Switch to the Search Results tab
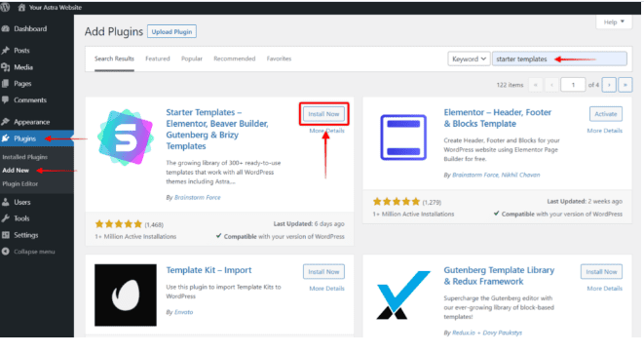The image size is (644, 354). tap(114, 59)
